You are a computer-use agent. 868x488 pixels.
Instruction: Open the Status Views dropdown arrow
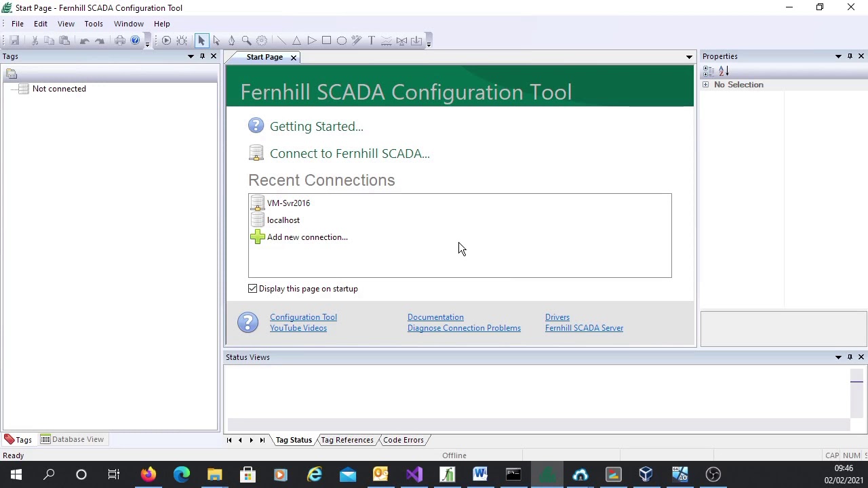pyautogui.click(x=838, y=357)
